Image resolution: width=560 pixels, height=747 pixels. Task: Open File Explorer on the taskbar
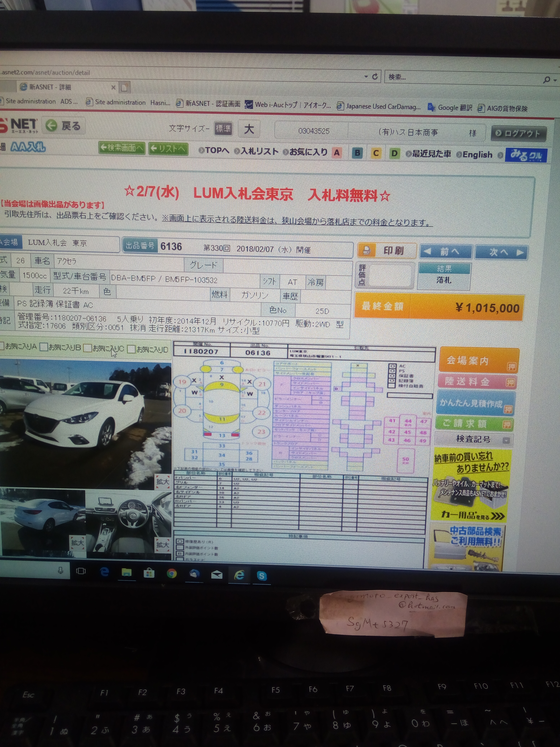[x=127, y=572]
